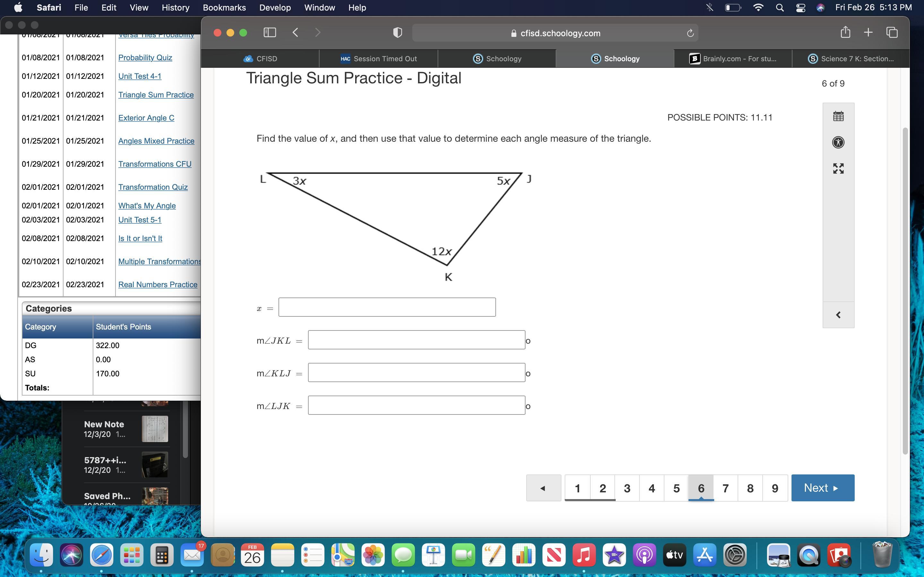Reload the Schoology page

point(690,33)
